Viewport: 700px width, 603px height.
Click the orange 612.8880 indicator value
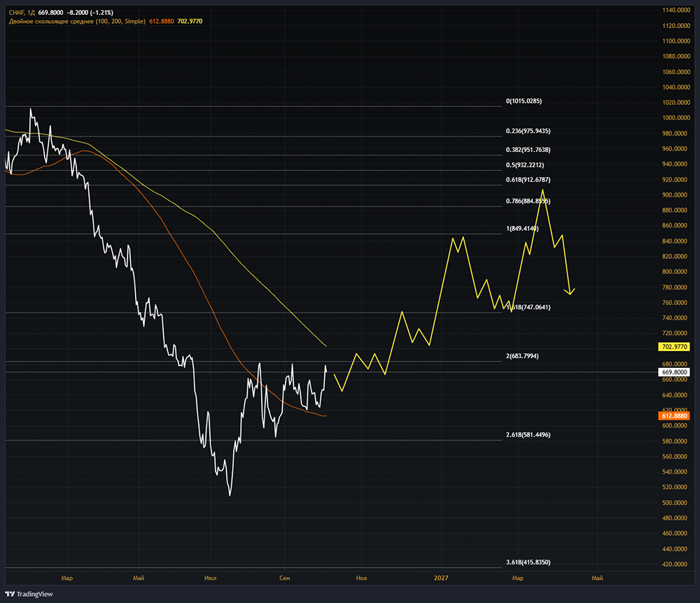(161, 21)
